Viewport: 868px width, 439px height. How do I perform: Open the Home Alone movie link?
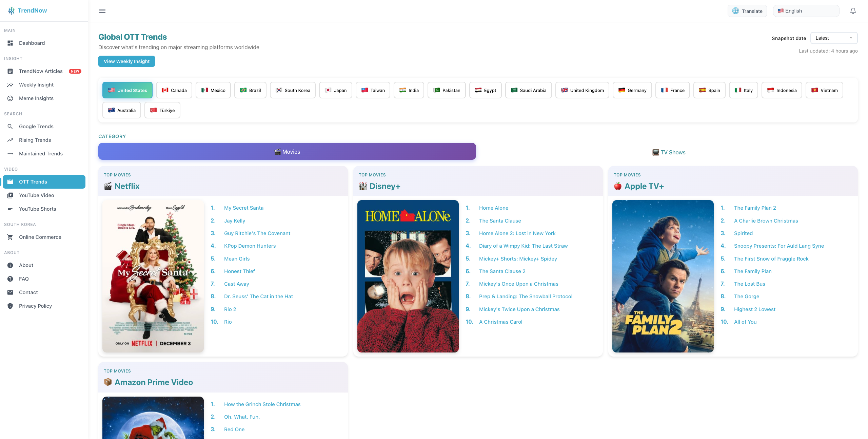point(493,208)
